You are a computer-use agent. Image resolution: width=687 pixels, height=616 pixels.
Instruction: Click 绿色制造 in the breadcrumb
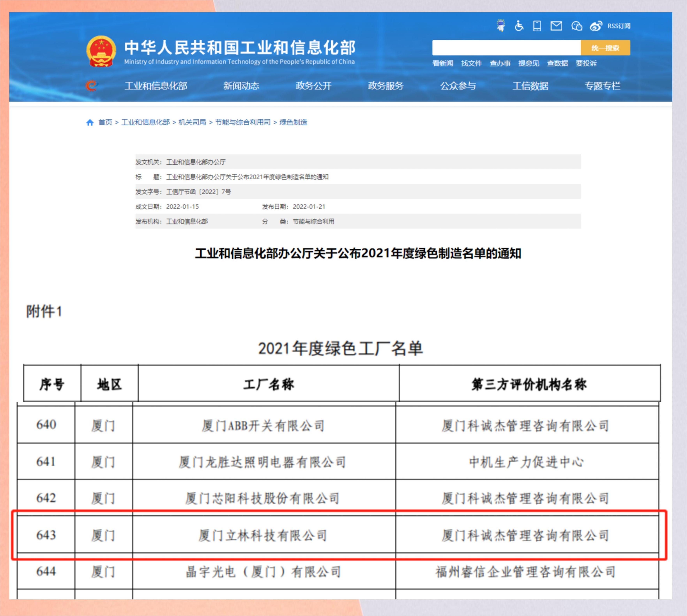point(293,122)
